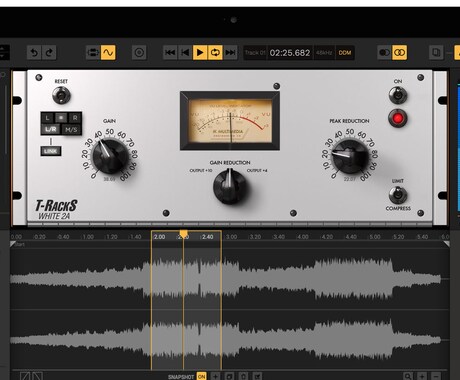
Task: Select the single-circle compare mode
Action: (384, 53)
